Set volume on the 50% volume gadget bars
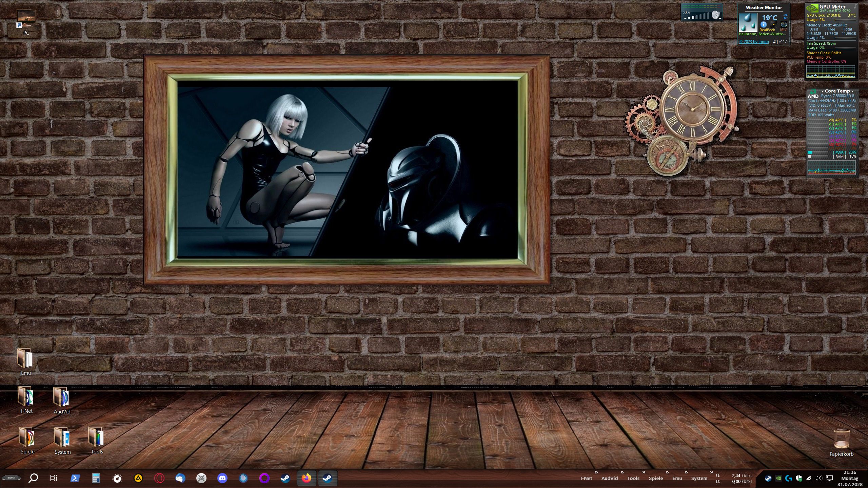This screenshot has height=488, width=868. (x=695, y=16)
